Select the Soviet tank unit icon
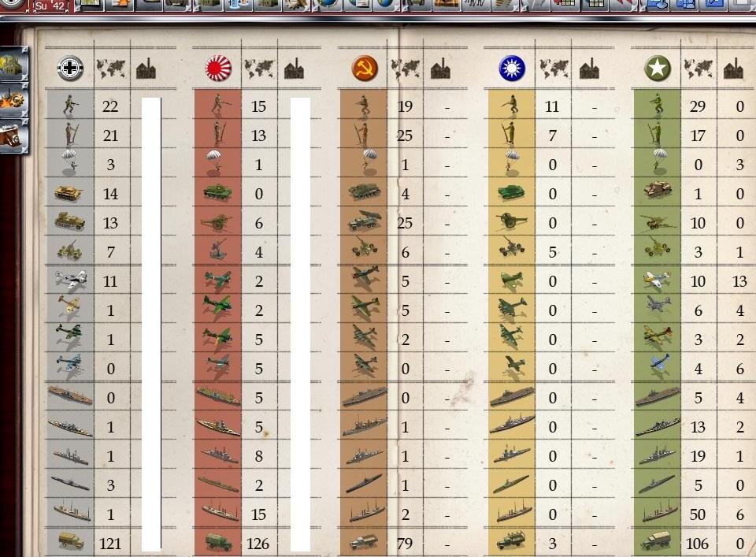The height and width of the screenshot is (557, 756). 364,192
